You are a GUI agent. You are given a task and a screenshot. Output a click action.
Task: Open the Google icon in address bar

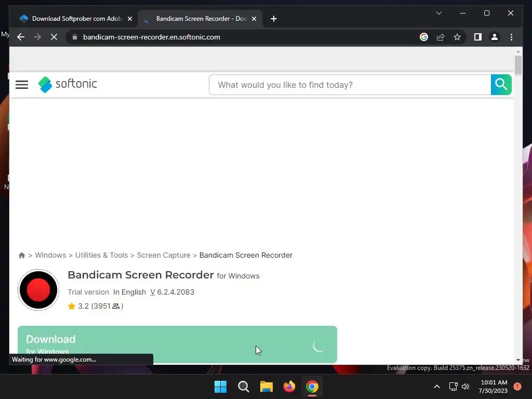click(x=424, y=37)
